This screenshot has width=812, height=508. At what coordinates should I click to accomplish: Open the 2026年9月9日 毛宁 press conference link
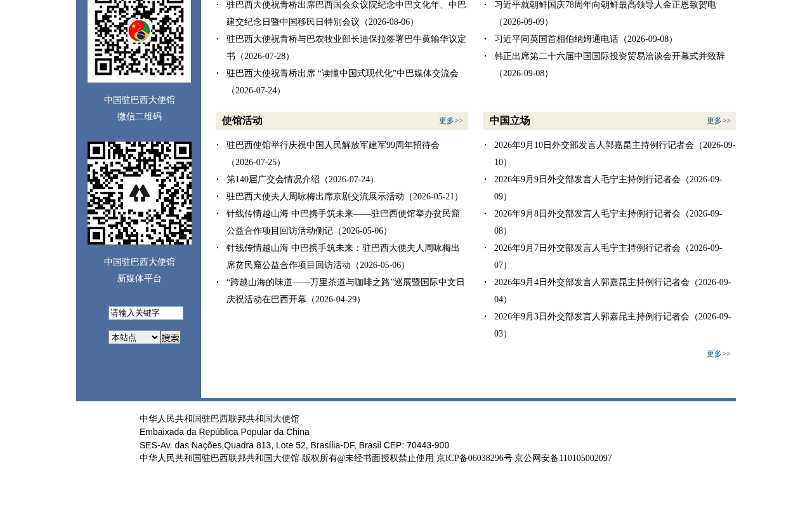point(608,188)
